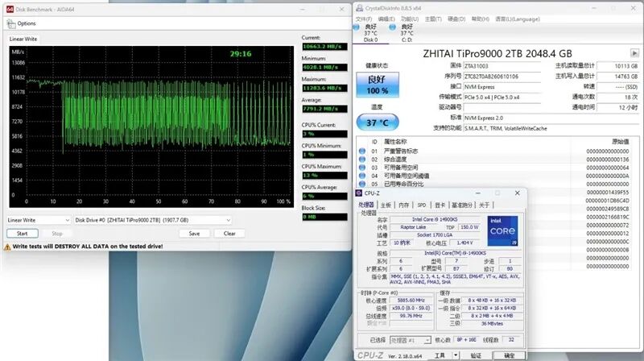Click the blue status icon for SMART row 03
The image size is (644, 361).
pyautogui.click(x=361, y=168)
